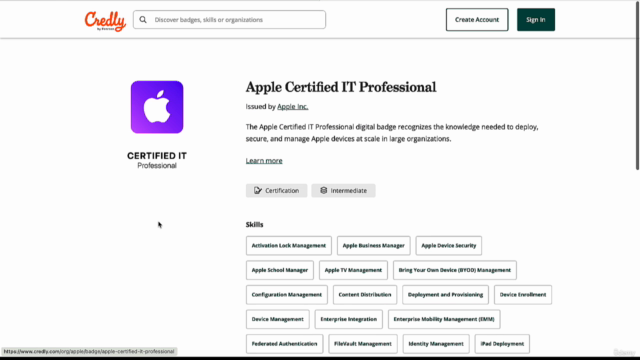Select the Intermediate level tag
The height and width of the screenshot is (360, 640).
click(x=343, y=191)
